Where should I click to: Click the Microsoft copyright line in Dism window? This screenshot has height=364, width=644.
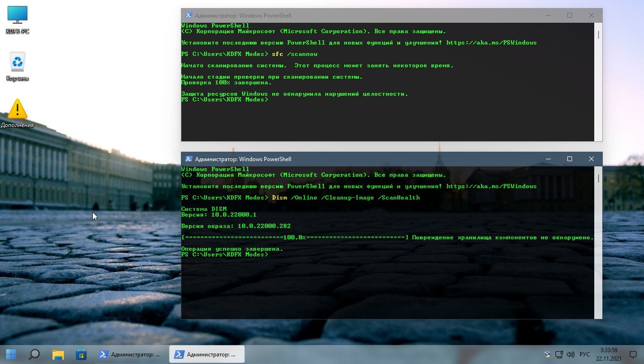click(313, 175)
